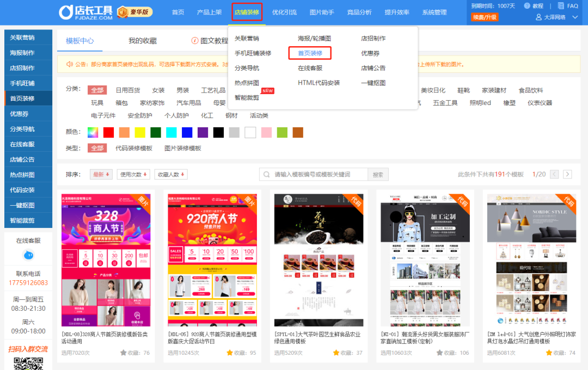The height and width of the screenshot is (370, 588).
Task: Click the 在线客服 QQ chat icon
Action: [28, 255]
